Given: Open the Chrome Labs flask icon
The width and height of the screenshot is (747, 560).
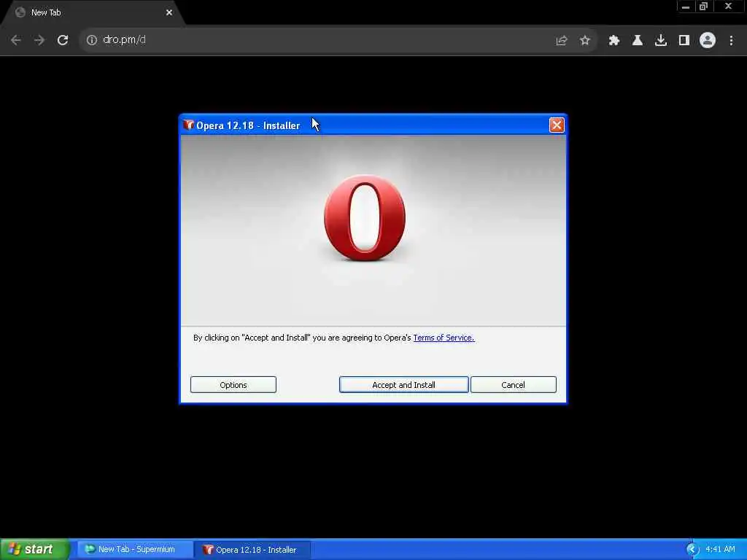Looking at the screenshot, I should pyautogui.click(x=638, y=41).
